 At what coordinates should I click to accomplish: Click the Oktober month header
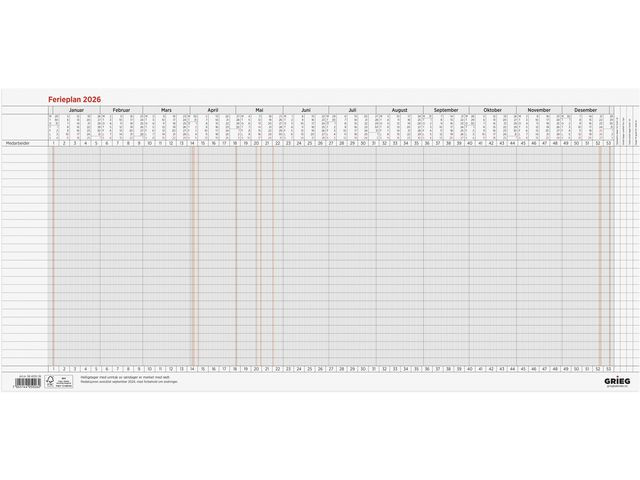pos(493,110)
